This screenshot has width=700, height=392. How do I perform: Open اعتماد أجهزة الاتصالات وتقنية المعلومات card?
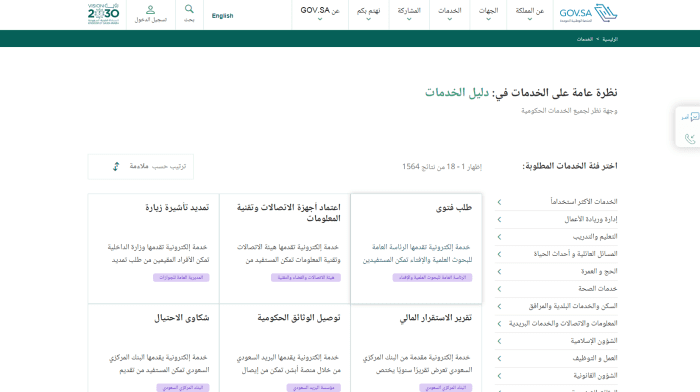285,248
